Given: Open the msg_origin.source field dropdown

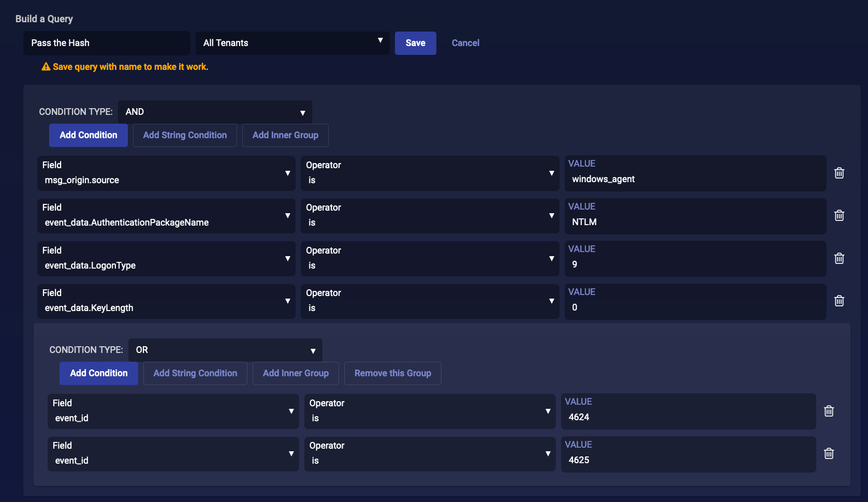Looking at the screenshot, I should (x=166, y=173).
